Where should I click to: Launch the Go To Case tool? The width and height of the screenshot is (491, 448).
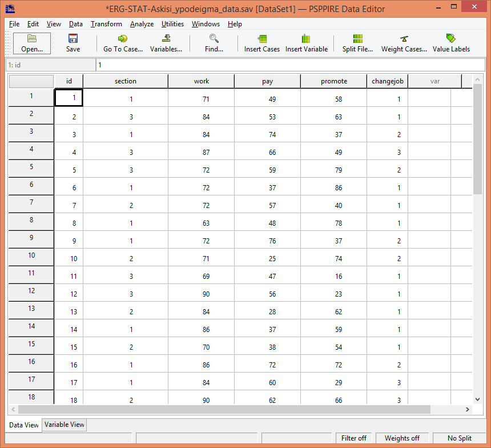[x=123, y=43]
